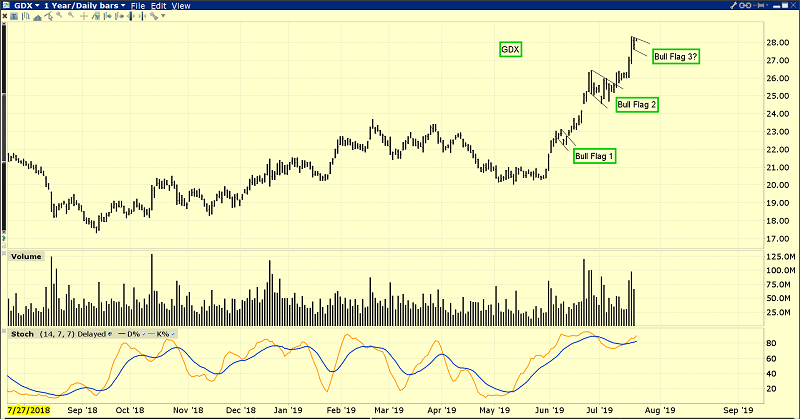Click the second magnifier zoom icon
The height and width of the screenshot is (419, 800).
coord(71,15)
